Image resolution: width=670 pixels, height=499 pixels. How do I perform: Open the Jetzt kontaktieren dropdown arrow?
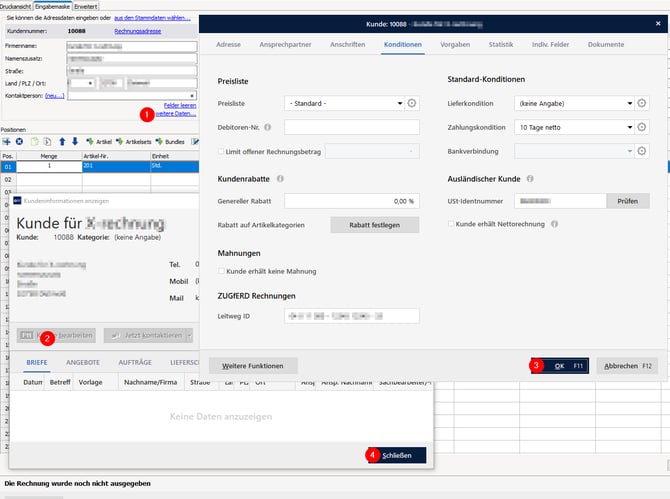point(189,335)
